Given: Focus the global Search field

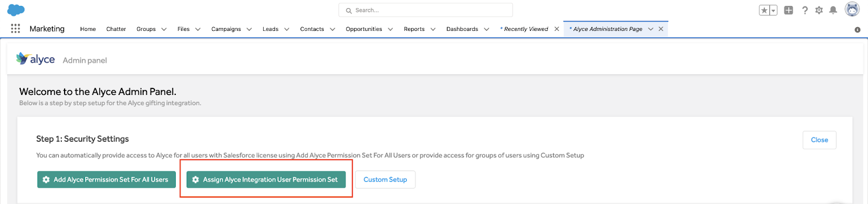Looking at the screenshot, I should [425, 10].
